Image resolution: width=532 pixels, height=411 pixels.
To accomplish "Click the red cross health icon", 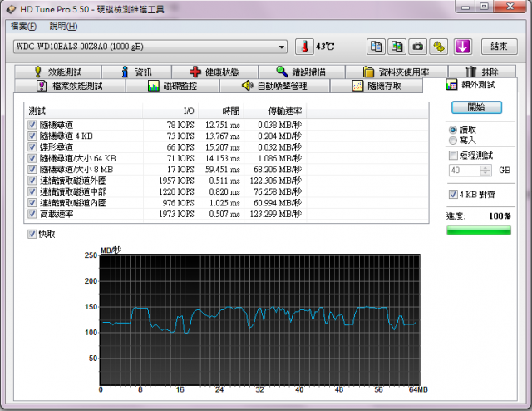I will tap(195, 72).
